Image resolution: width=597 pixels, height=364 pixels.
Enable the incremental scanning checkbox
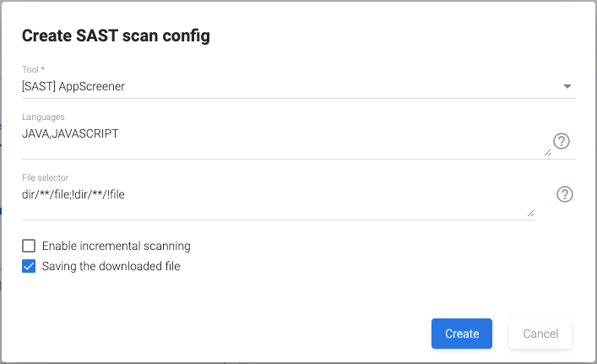29,246
